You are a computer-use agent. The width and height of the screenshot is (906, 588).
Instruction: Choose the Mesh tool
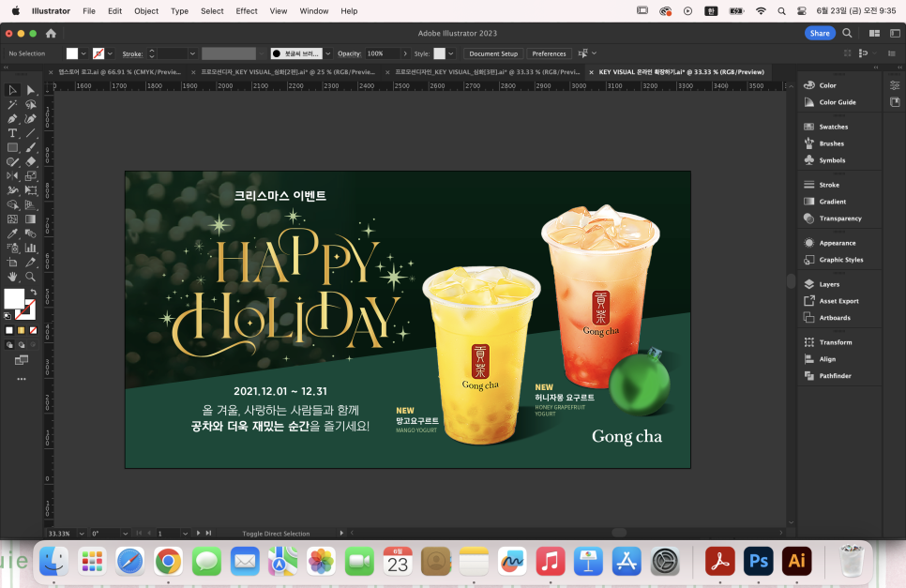tap(12, 219)
